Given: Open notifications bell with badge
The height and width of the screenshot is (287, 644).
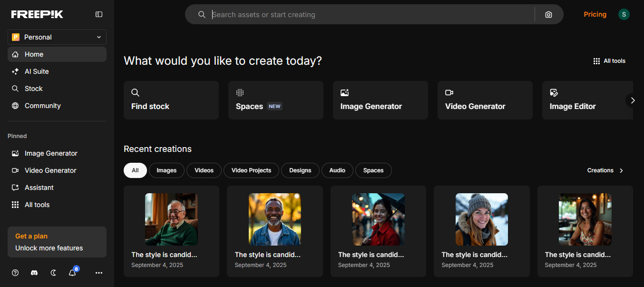Looking at the screenshot, I should 72,273.
